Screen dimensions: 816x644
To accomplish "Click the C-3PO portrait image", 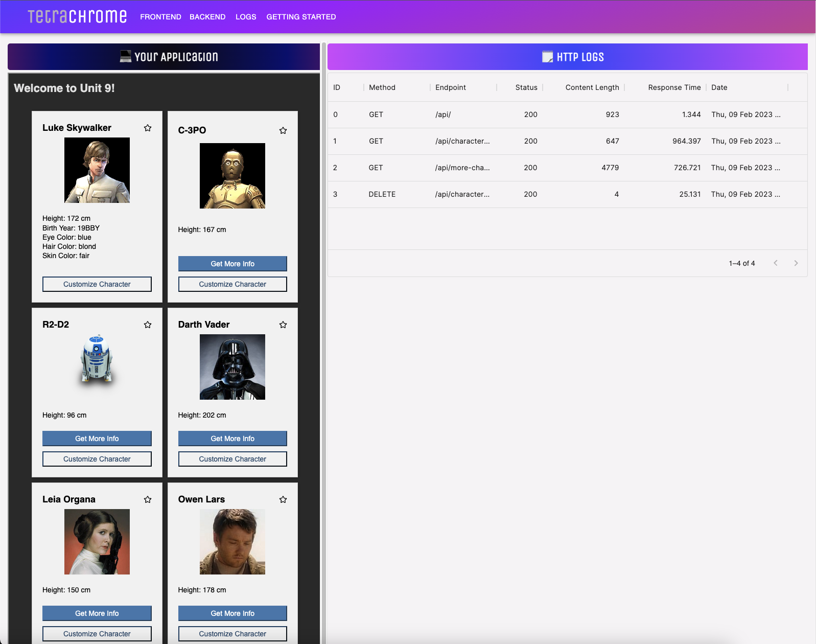I will (232, 176).
